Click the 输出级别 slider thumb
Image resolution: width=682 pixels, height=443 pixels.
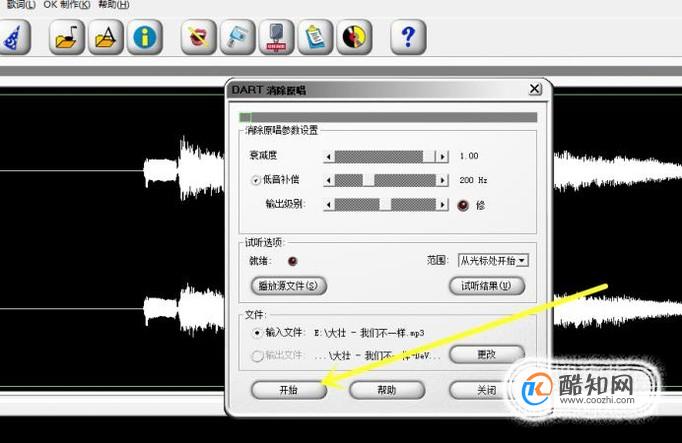click(385, 204)
